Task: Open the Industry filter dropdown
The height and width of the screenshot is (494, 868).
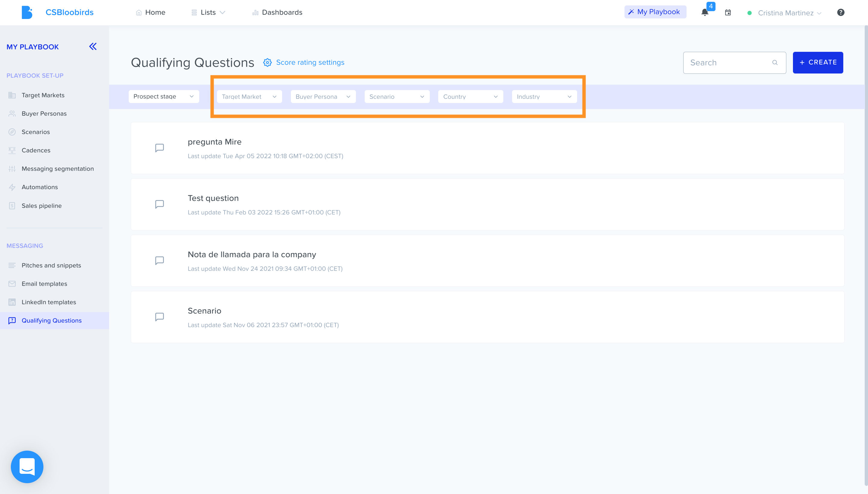Action: tap(545, 97)
